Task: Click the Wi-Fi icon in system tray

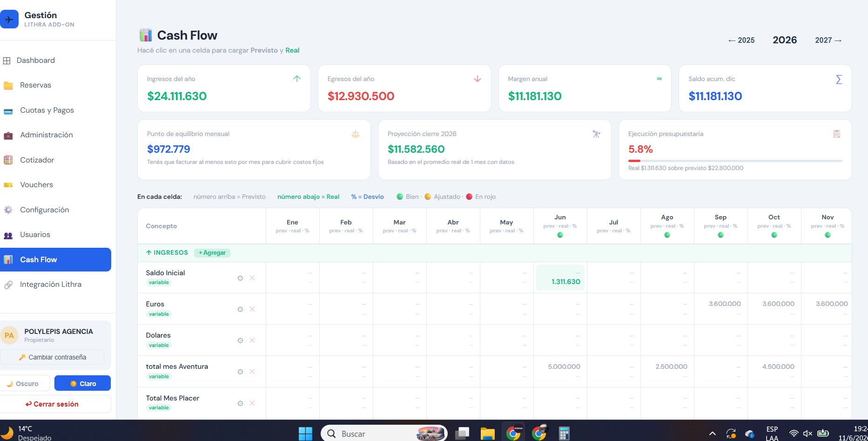Action: 794,434
